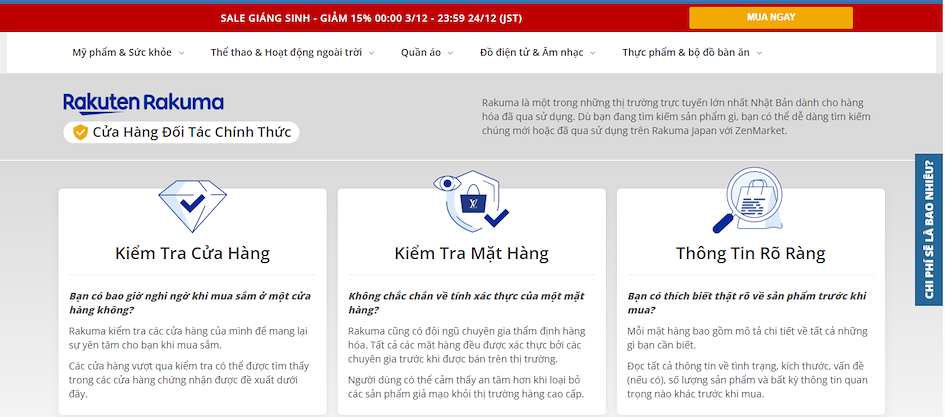The image size is (945, 417).
Task: Click the diamond checkmark icon
Action: pos(193,205)
